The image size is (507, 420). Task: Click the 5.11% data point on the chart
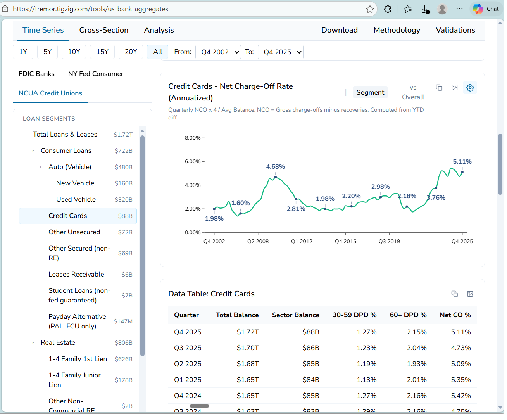[462, 172]
